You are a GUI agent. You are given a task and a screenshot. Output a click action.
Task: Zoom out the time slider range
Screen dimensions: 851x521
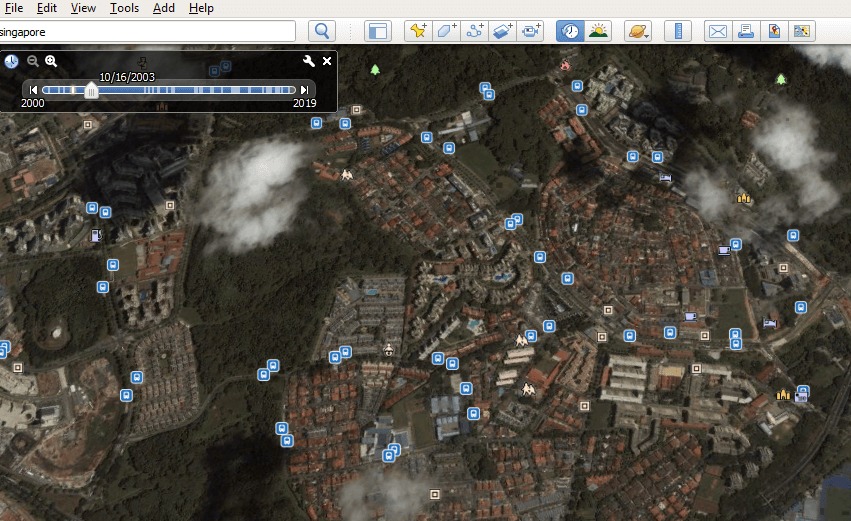click(33, 61)
